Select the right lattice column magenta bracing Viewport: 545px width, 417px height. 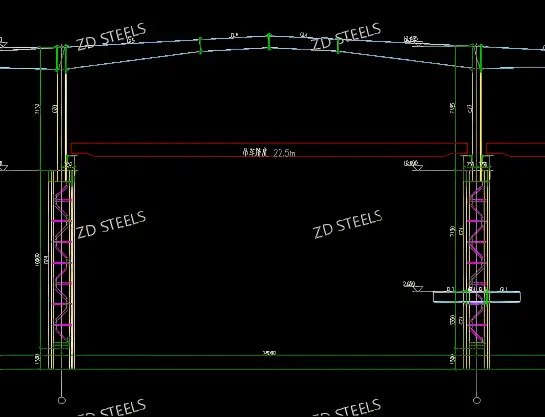pyautogui.click(x=477, y=263)
